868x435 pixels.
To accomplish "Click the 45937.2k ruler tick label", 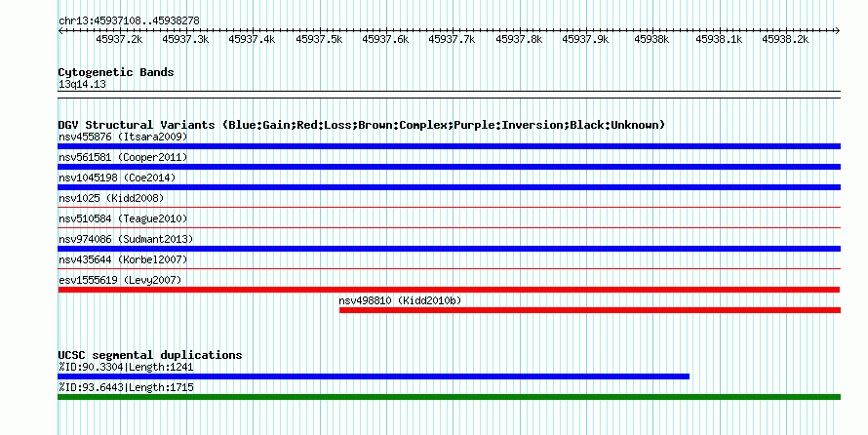I will click(119, 39).
